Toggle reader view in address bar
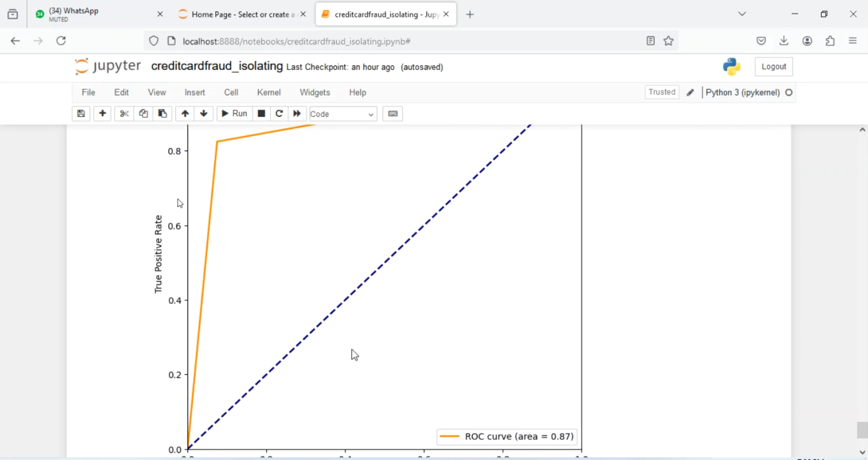 pyautogui.click(x=650, y=41)
